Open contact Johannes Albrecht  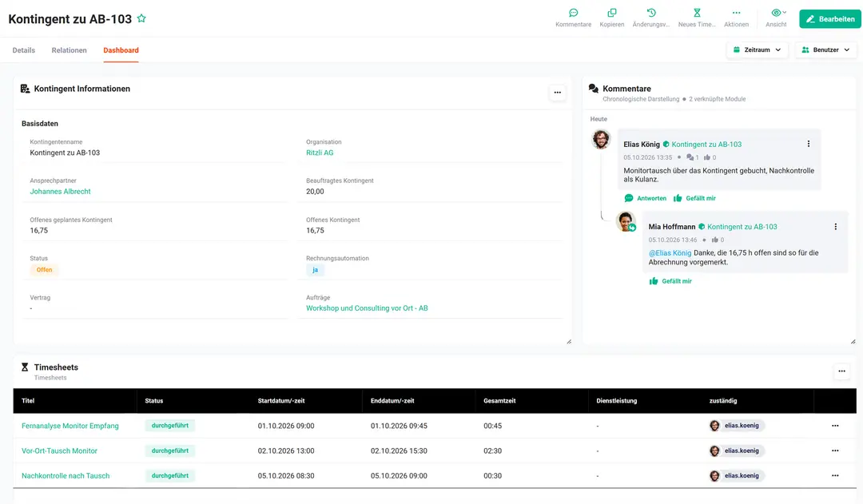[60, 192]
